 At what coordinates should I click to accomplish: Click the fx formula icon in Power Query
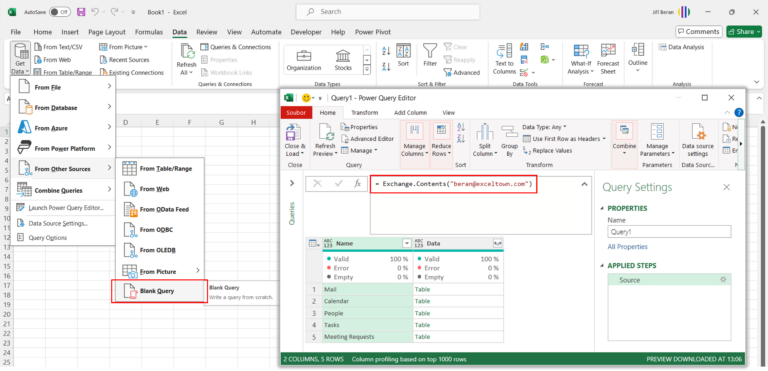(x=358, y=183)
